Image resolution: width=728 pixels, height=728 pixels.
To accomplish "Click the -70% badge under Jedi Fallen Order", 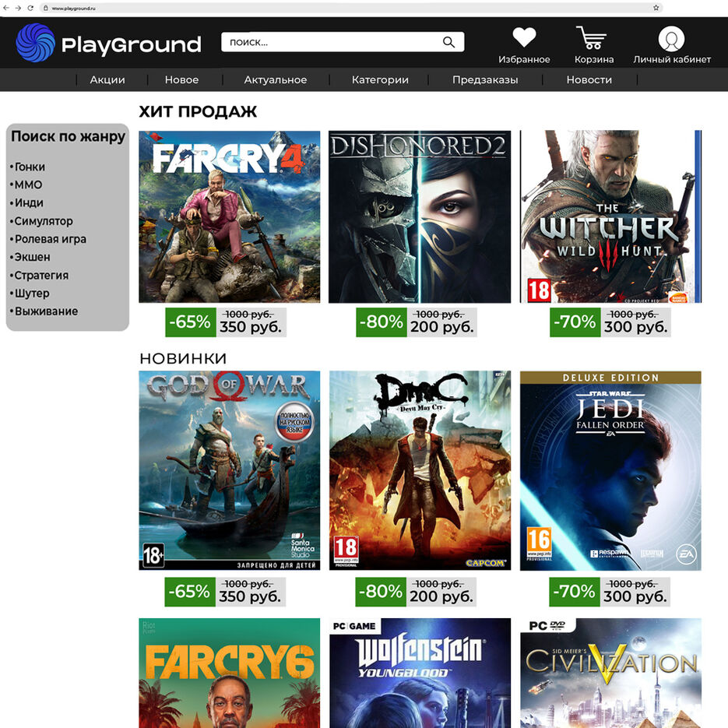I will 575,592.
